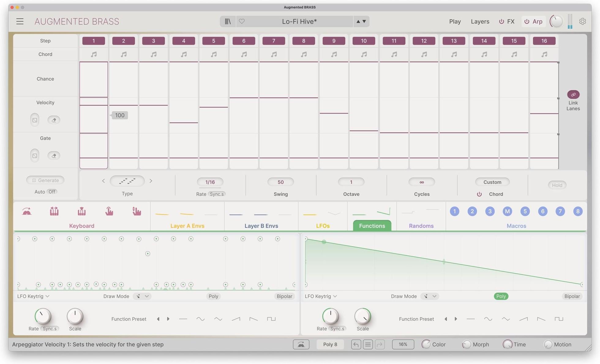Viewport: 600px width, 364px height.
Task: Toggle the Arp power switch
Action: [527, 21]
